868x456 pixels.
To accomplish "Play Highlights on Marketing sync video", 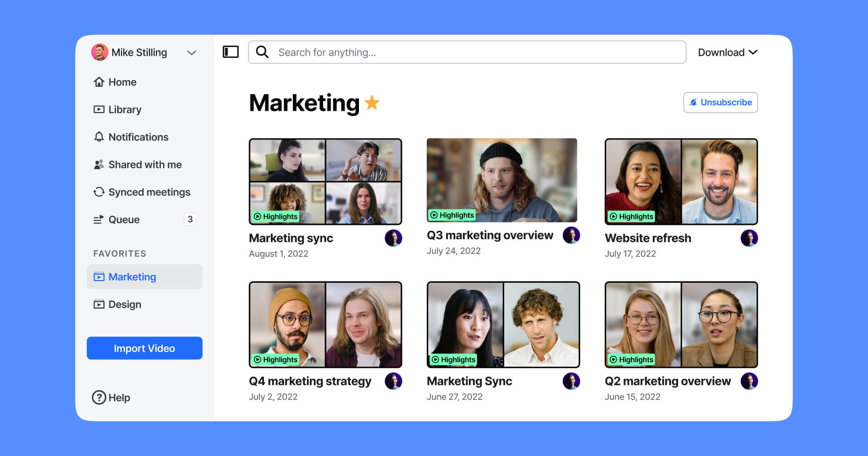I will pos(276,216).
